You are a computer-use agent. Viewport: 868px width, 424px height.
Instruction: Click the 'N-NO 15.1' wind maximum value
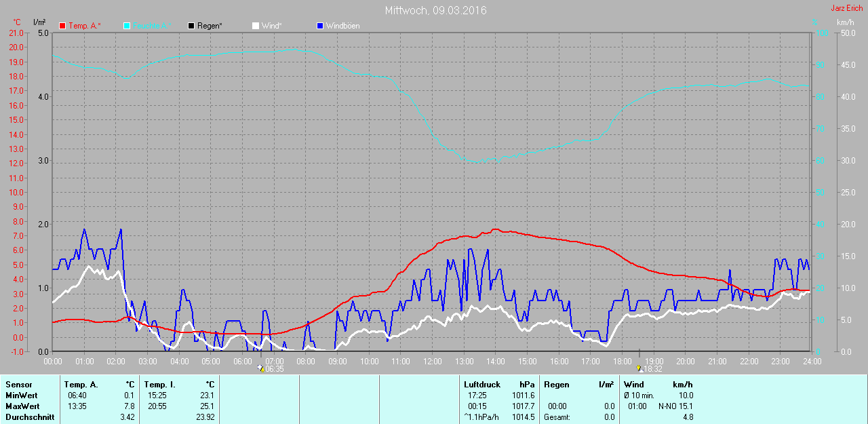click(x=675, y=406)
